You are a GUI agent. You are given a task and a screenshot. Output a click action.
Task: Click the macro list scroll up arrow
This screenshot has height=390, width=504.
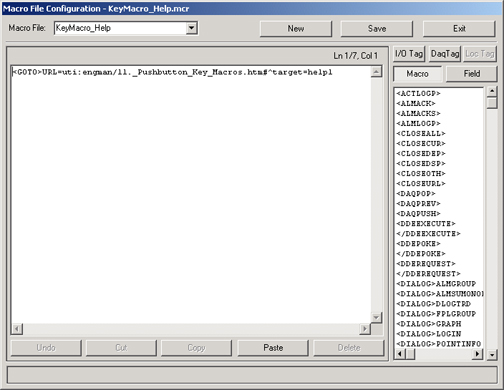(492, 91)
